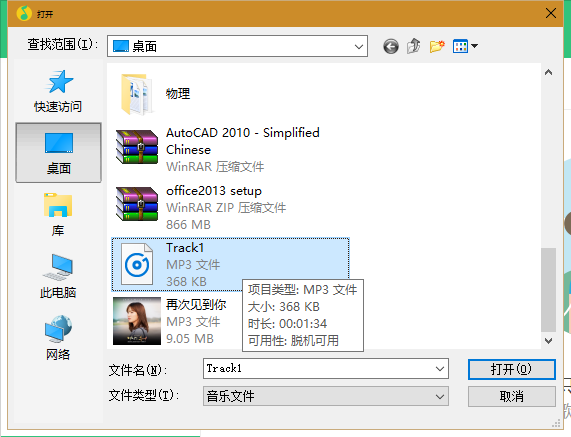The image size is (571, 437).
Task: Click the scroll down arrow of file list
Action: point(548,340)
